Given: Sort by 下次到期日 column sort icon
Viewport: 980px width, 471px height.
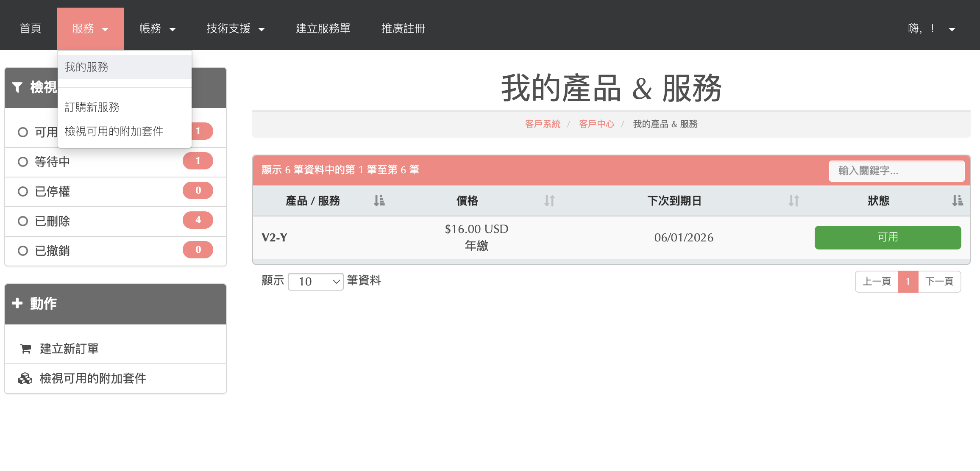Looking at the screenshot, I should [793, 201].
